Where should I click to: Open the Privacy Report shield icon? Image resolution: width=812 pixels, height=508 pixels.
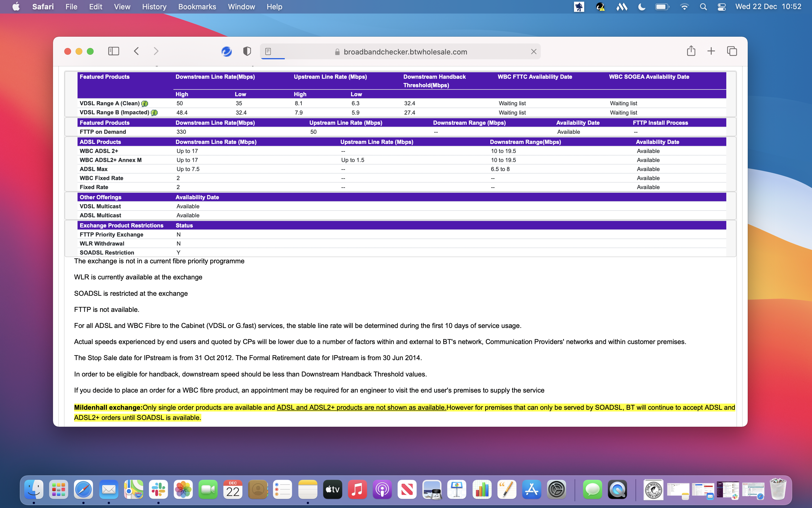[x=247, y=51]
